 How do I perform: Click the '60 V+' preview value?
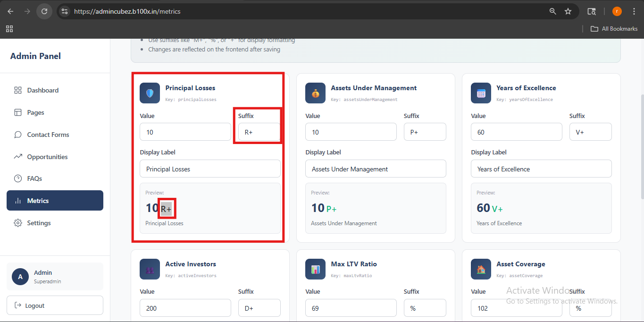490,208
